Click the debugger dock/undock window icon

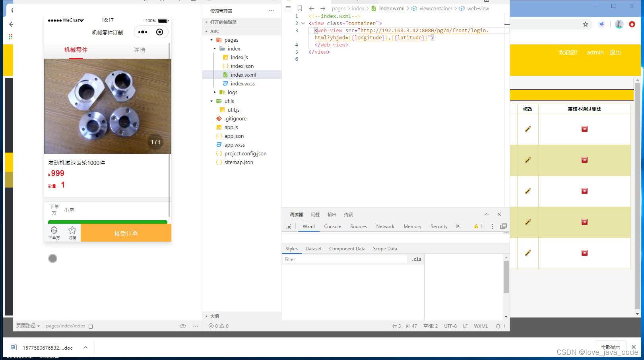503,226
